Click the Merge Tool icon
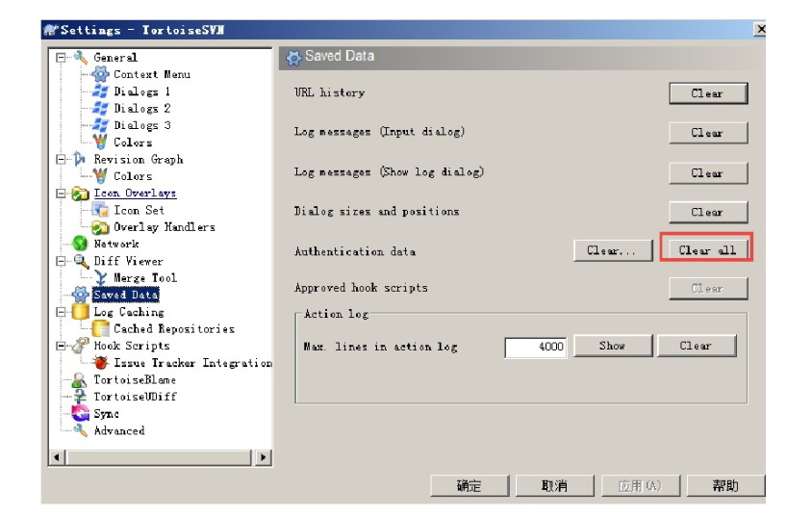 [x=100, y=277]
